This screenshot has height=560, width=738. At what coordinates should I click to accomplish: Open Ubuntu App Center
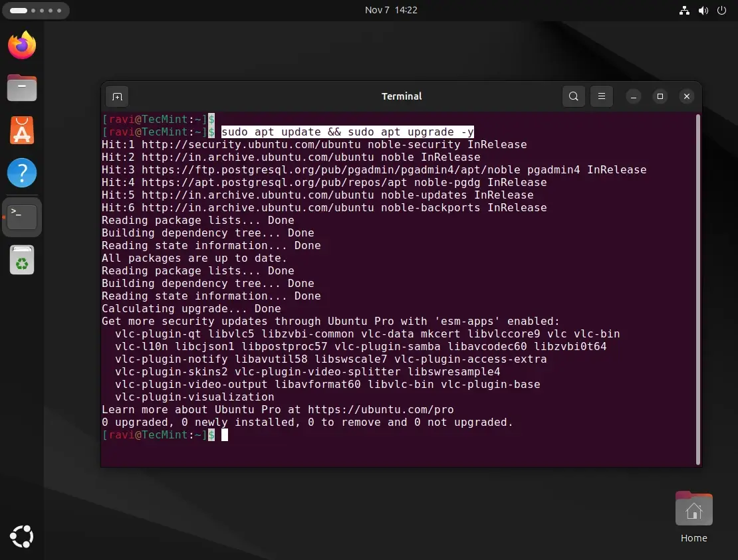click(x=22, y=130)
